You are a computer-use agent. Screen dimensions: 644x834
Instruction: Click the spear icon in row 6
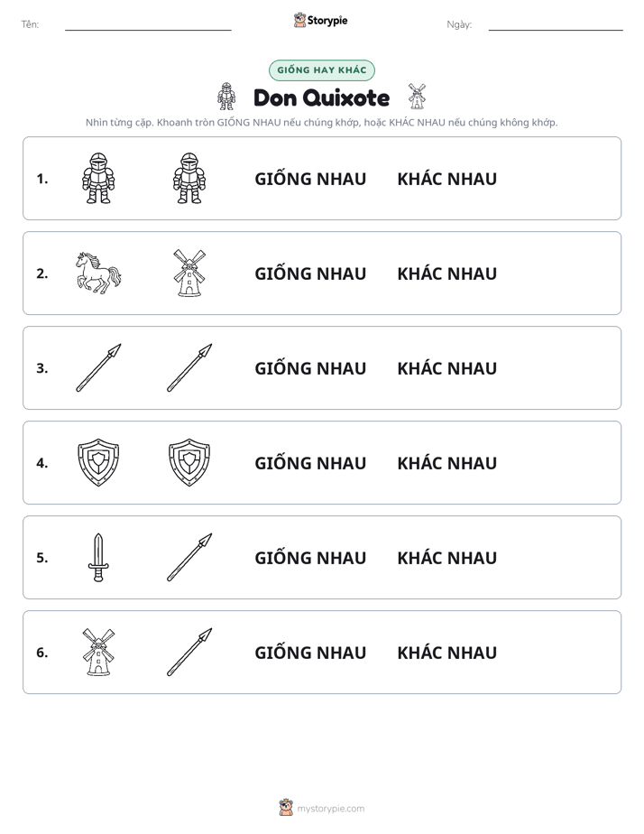(189, 652)
